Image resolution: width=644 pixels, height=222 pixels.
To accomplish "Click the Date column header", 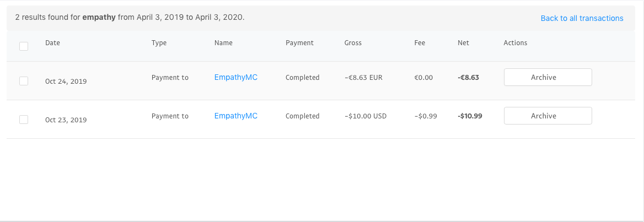I will click(52, 43).
